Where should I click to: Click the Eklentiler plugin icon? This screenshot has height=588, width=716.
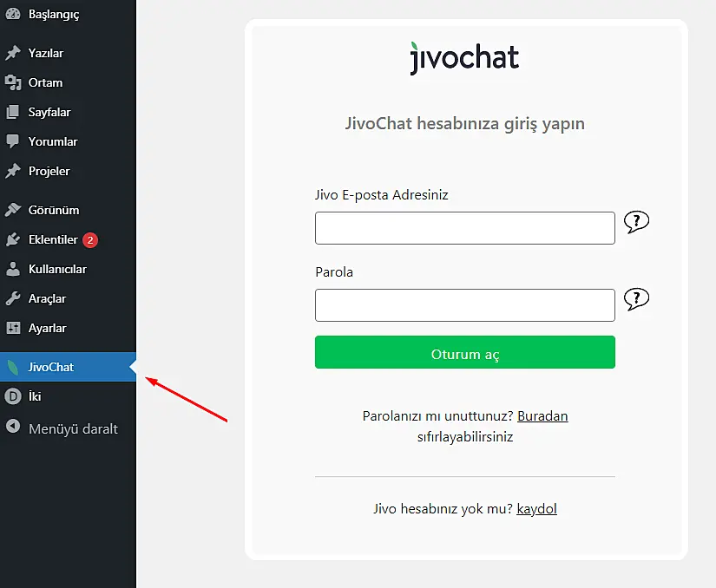coord(13,239)
